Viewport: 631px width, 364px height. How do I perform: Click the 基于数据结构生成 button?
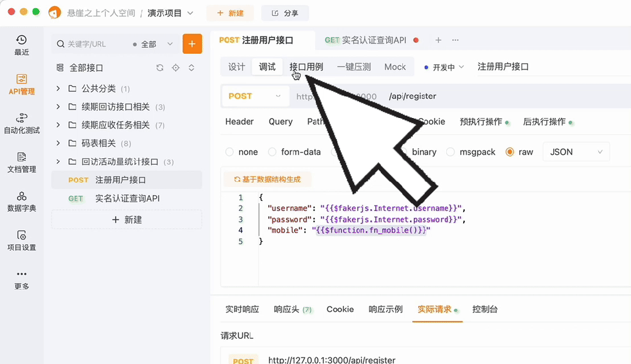[267, 179]
